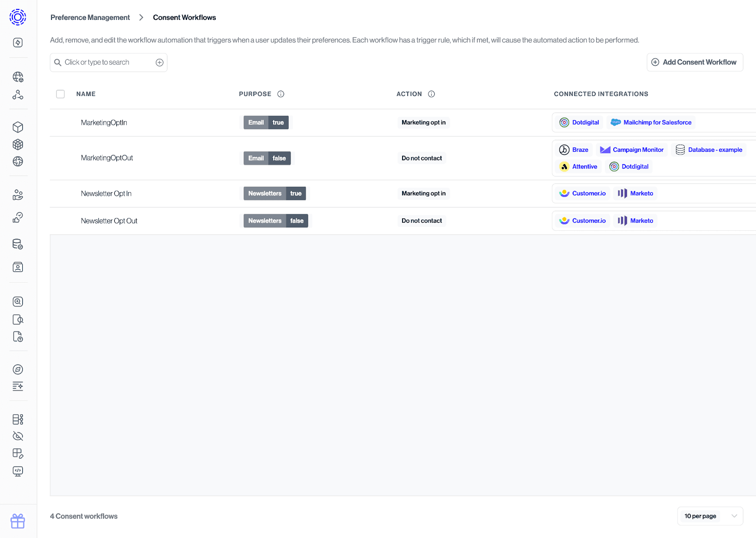756x538 pixels.
Task: Select the globe-with-gear sidebar icon
Action: pos(17,77)
